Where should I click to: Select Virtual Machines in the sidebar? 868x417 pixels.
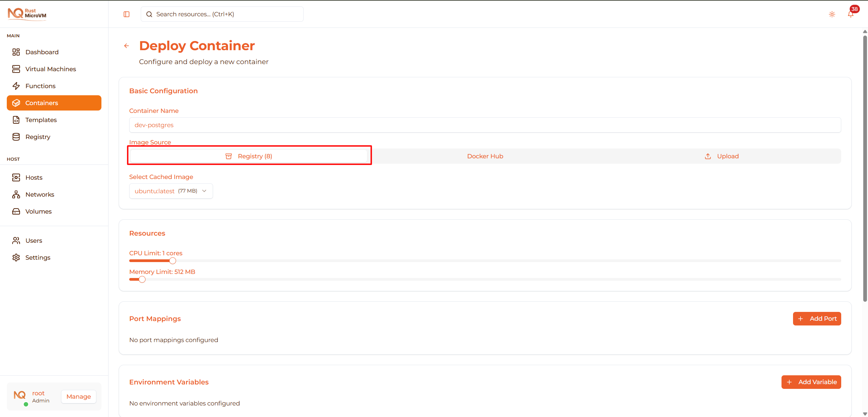point(51,69)
